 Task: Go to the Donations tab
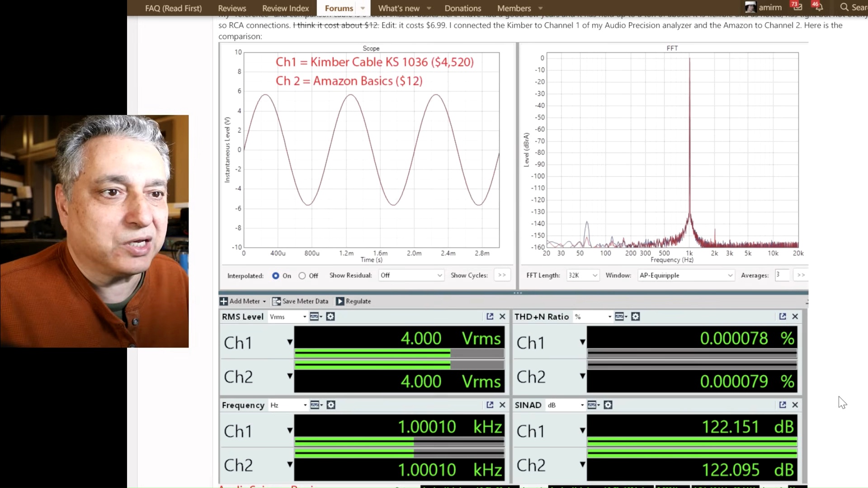coord(462,8)
